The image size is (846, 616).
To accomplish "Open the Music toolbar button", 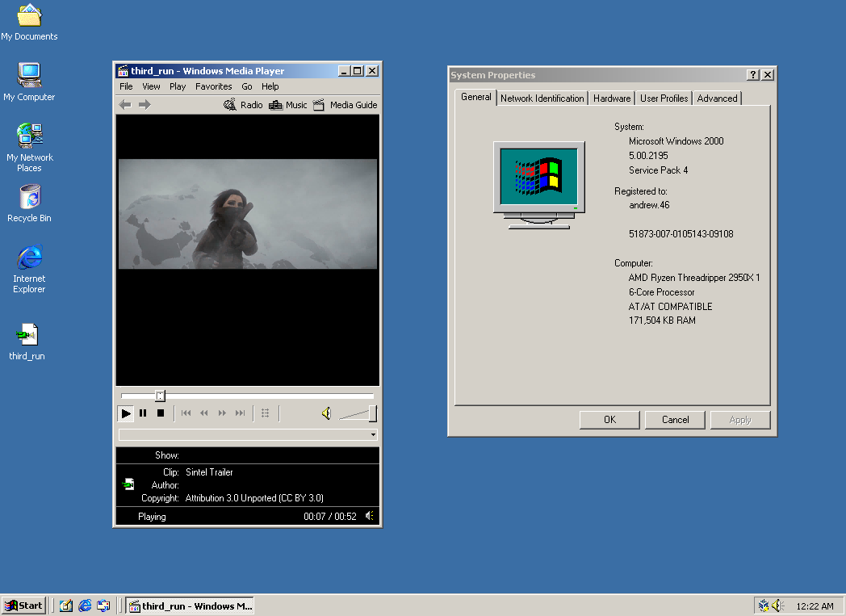I will (x=288, y=105).
